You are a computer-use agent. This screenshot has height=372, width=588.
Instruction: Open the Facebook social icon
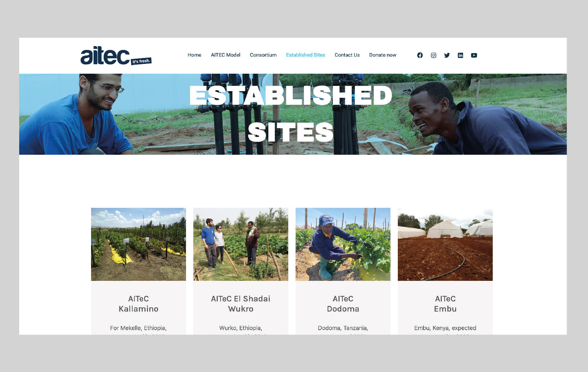[420, 55]
